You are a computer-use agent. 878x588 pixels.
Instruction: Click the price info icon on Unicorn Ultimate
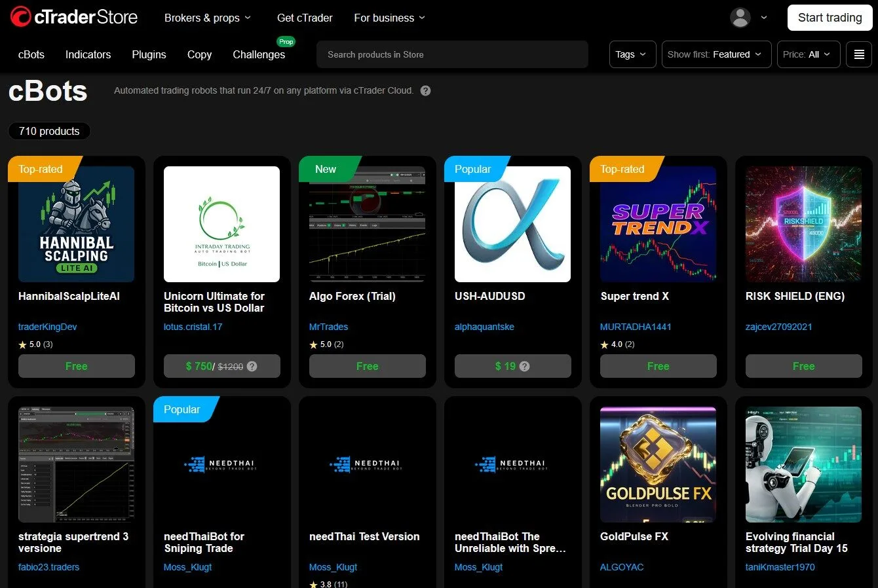252,367
